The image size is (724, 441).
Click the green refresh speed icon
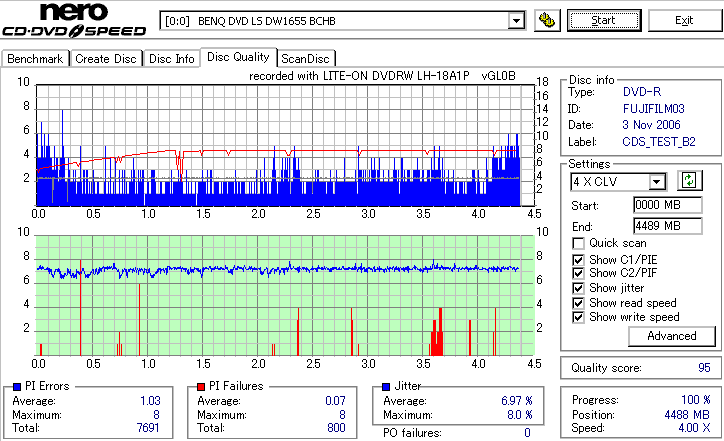click(x=689, y=180)
